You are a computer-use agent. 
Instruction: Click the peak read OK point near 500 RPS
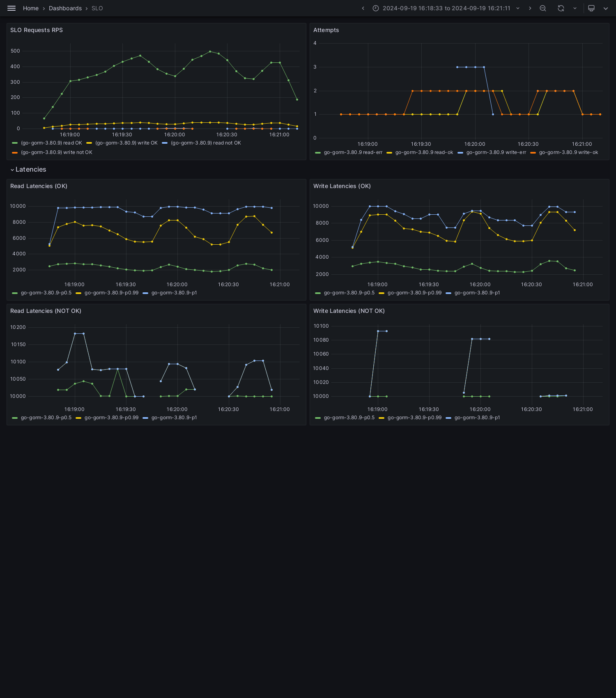click(210, 51)
